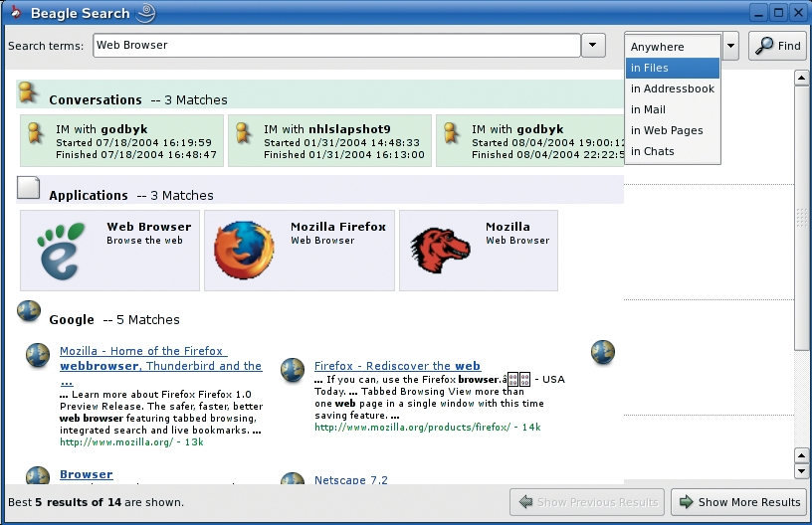Choose in Files from scope list
812x525 pixels.
672,68
